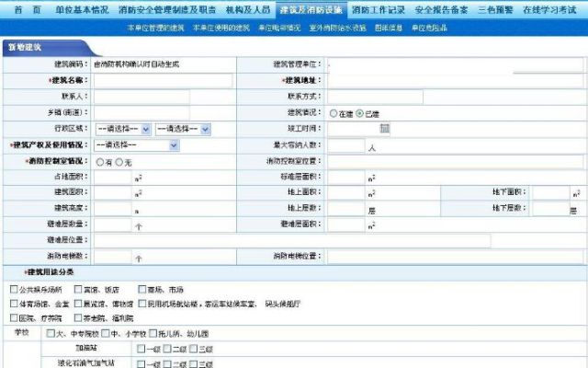Check the 民用机场航站楼 checkbox
This screenshot has width=588, height=368.
(x=142, y=304)
